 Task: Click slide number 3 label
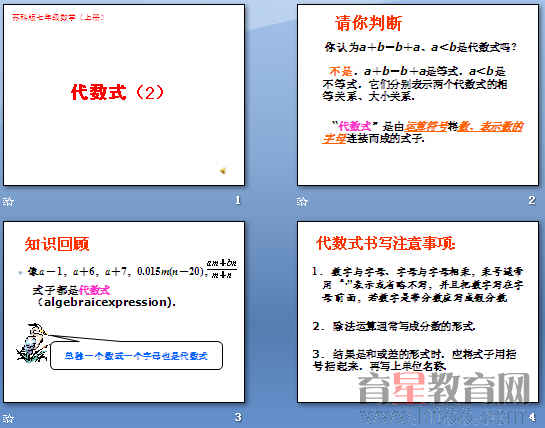pos(238,417)
